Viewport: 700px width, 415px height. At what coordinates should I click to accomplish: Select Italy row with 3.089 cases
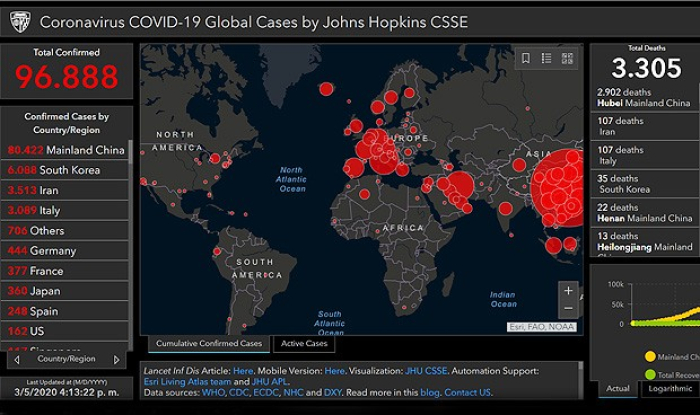65,210
